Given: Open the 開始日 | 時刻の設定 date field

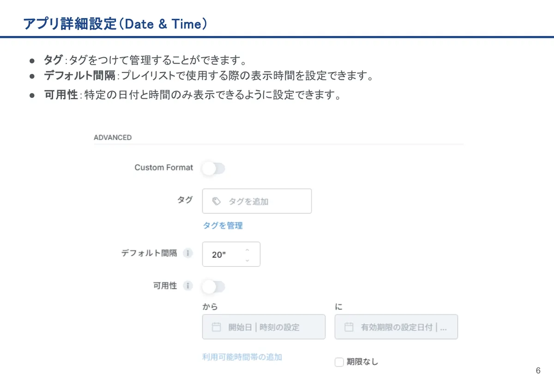Looking at the screenshot, I should (264, 327).
